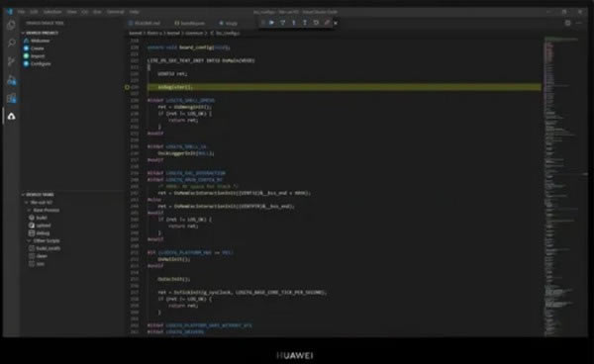Open the editor More Actions ellipsis

[579, 23]
